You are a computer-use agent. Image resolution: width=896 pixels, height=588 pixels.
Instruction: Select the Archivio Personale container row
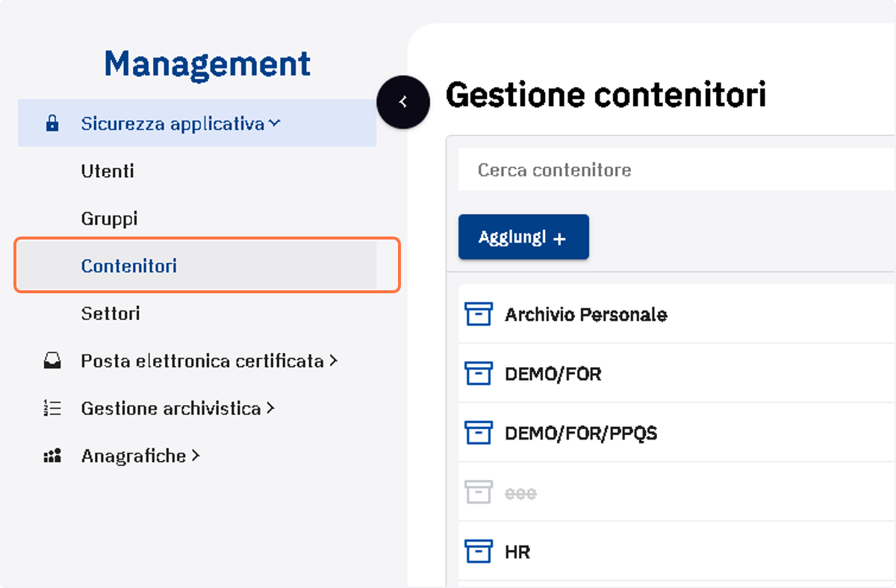(676, 314)
